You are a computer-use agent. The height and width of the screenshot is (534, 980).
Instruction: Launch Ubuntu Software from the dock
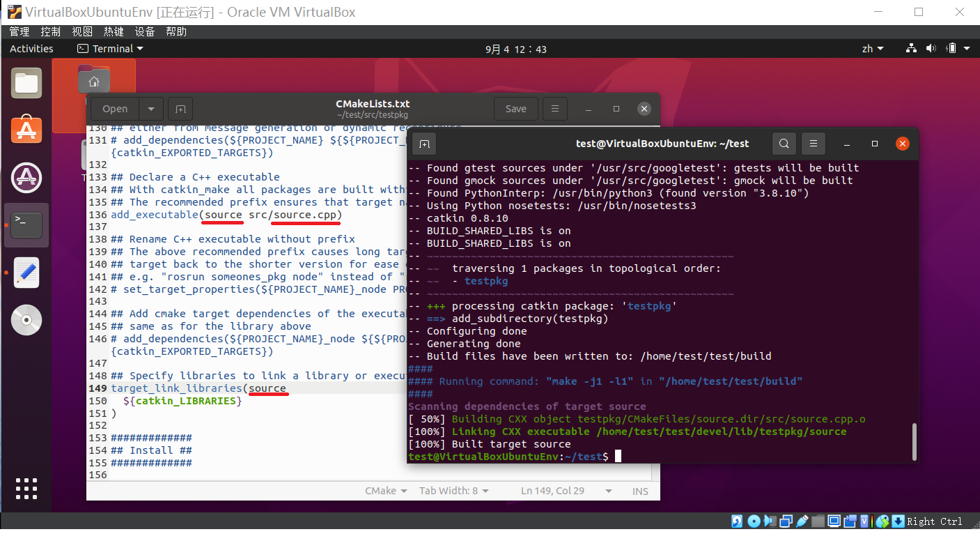click(x=26, y=130)
